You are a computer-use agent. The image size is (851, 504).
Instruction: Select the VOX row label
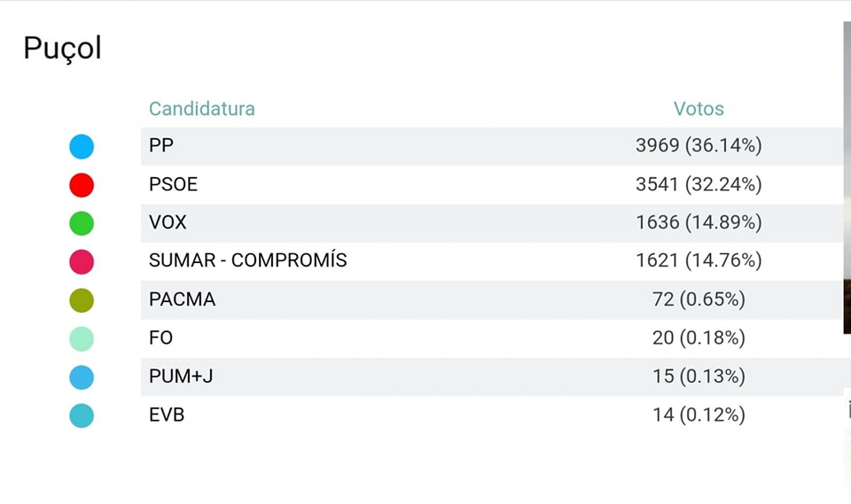168,222
